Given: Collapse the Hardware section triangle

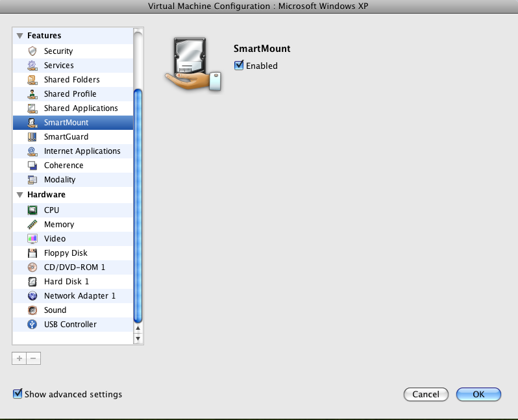Looking at the screenshot, I should pos(20,195).
